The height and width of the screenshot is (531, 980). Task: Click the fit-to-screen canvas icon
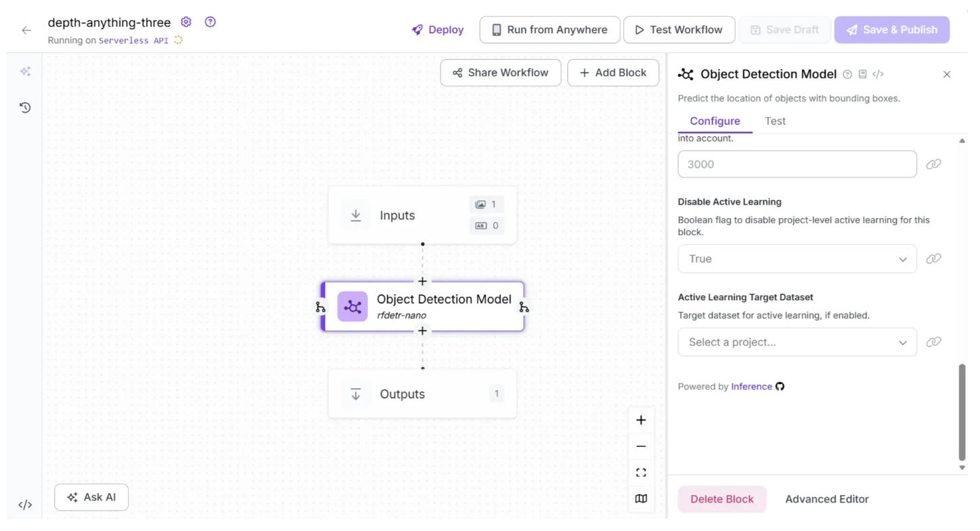pyautogui.click(x=641, y=473)
